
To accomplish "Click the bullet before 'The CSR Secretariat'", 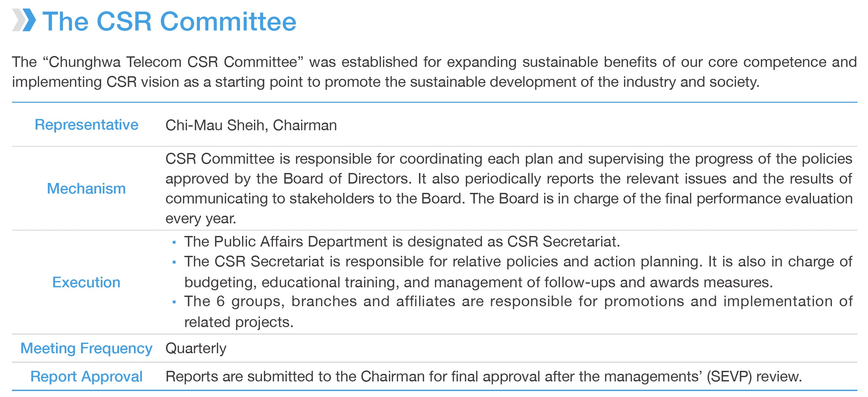I will (x=174, y=262).
